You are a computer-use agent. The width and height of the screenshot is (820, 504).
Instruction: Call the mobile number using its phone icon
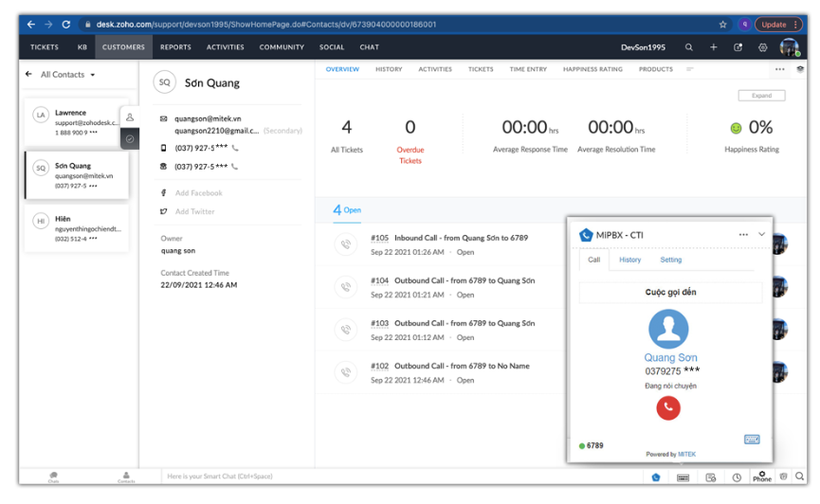[x=235, y=149]
